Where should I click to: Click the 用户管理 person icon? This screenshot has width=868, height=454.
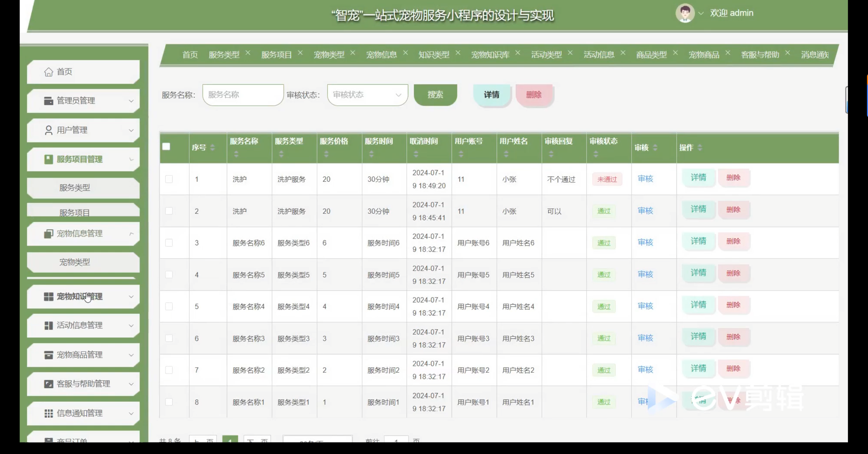tap(48, 130)
